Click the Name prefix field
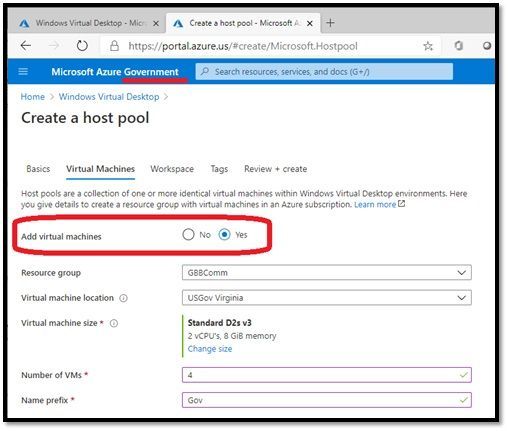Screen dimensions: 508x431 pyautogui.click(x=327, y=400)
